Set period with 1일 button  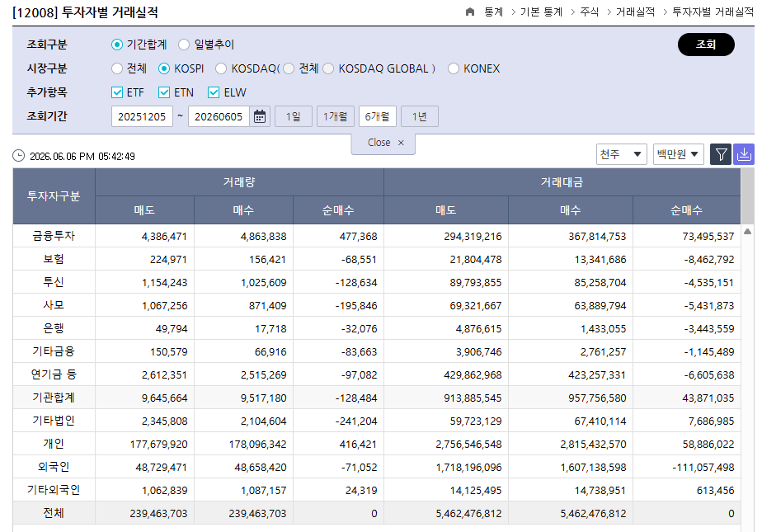(293, 116)
